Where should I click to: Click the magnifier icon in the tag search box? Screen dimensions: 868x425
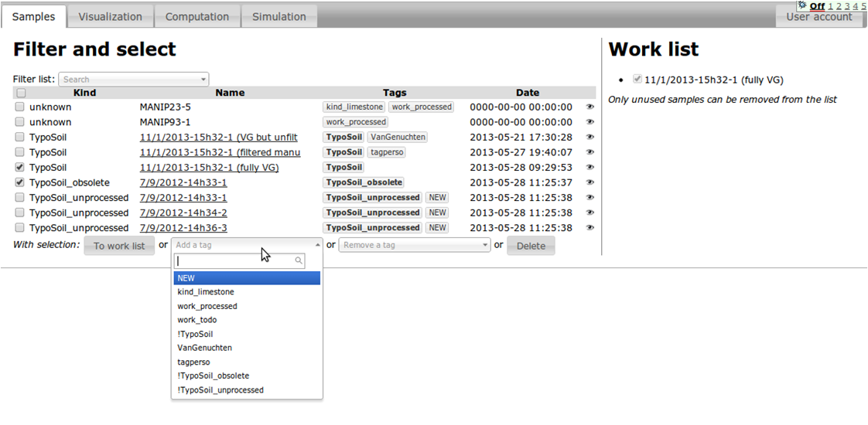[x=299, y=261]
